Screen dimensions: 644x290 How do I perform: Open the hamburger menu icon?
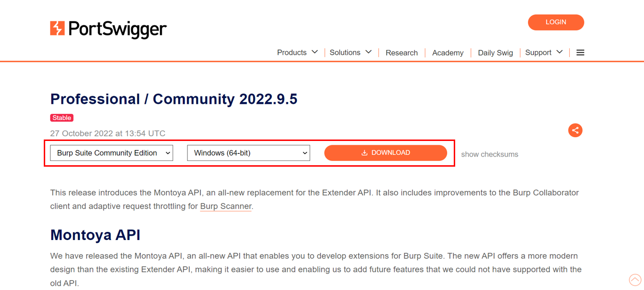pyautogui.click(x=580, y=53)
